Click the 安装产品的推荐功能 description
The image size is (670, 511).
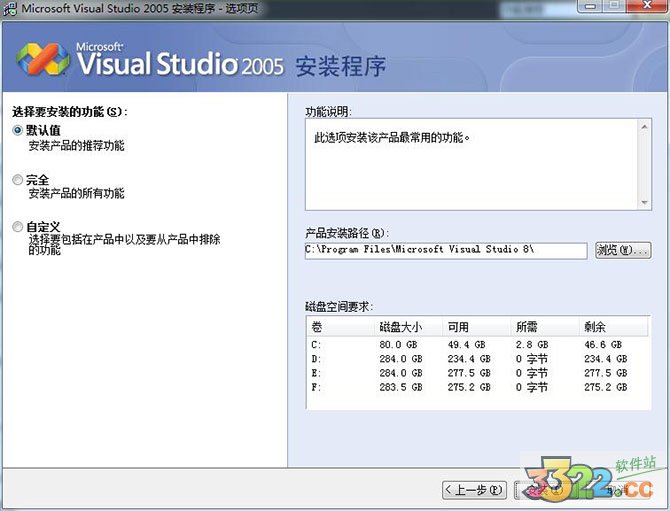click(x=76, y=146)
